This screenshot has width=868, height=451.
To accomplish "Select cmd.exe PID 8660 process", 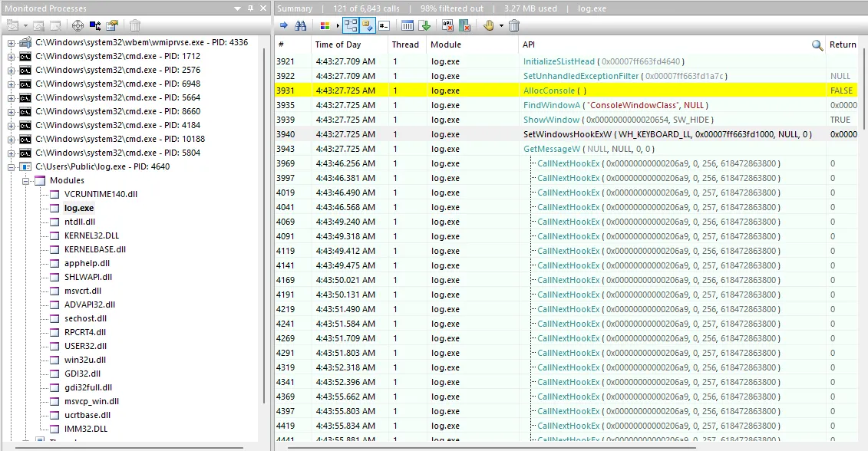I will tap(118, 111).
